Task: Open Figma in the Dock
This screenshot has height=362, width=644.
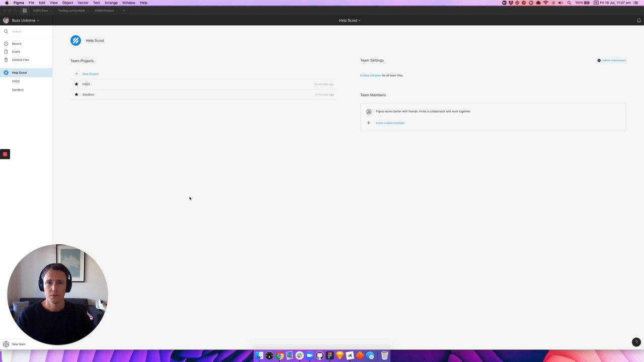Action: coord(330,355)
